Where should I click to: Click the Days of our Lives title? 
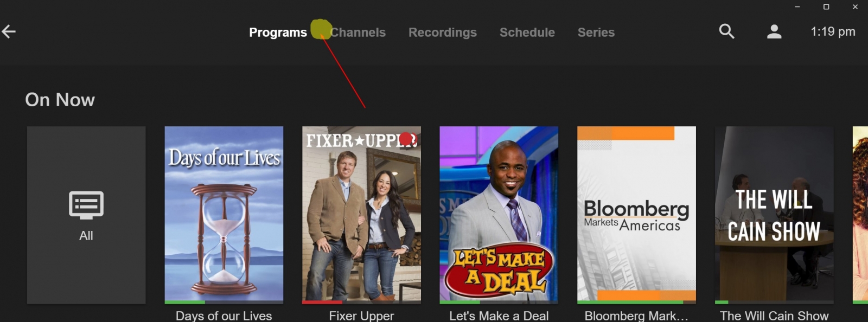(x=224, y=315)
